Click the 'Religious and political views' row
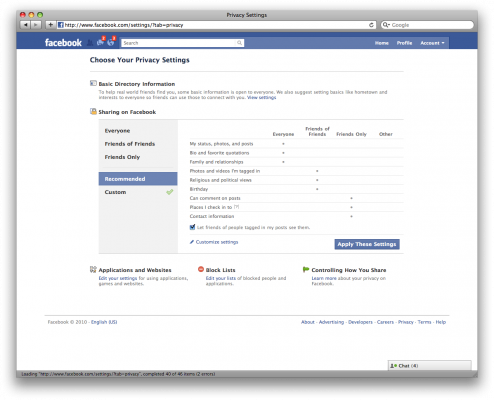 point(296,180)
